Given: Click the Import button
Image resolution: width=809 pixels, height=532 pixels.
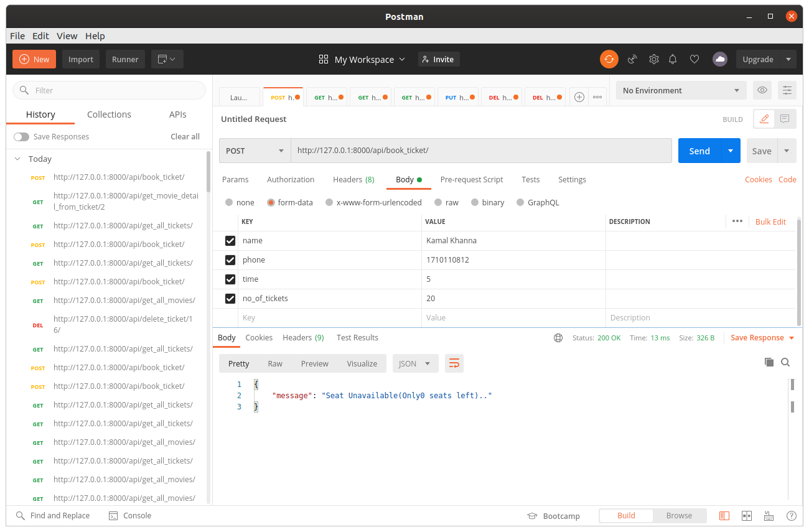Looking at the screenshot, I should (81, 59).
